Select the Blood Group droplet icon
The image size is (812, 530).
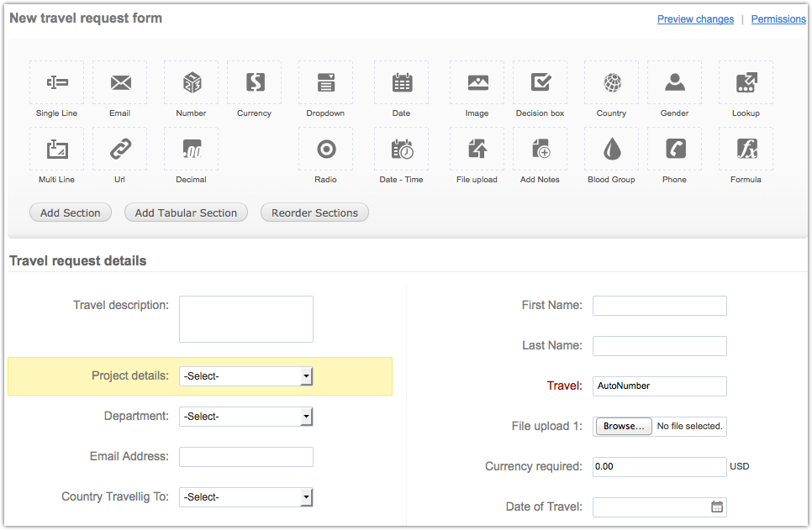coord(611,149)
